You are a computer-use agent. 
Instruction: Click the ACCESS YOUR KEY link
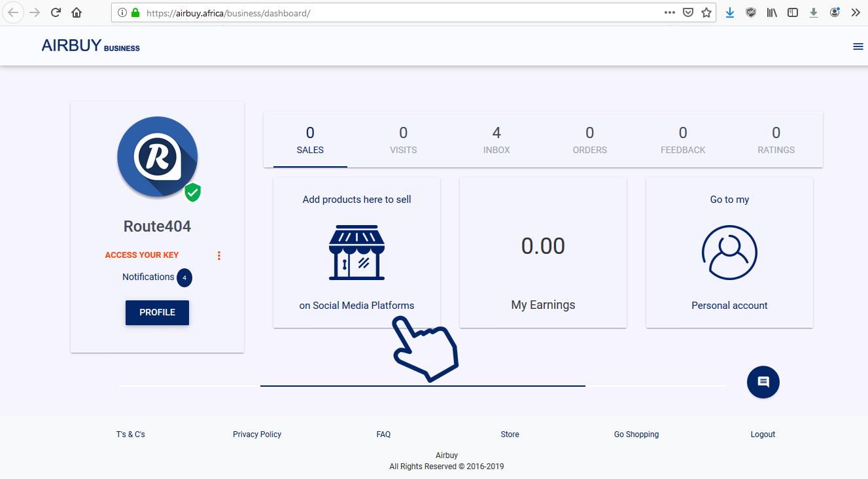(x=142, y=255)
